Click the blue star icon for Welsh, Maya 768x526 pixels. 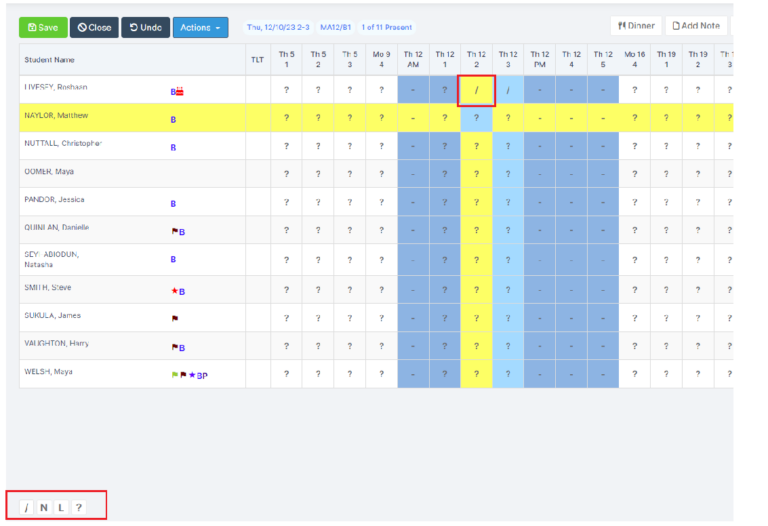point(192,375)
